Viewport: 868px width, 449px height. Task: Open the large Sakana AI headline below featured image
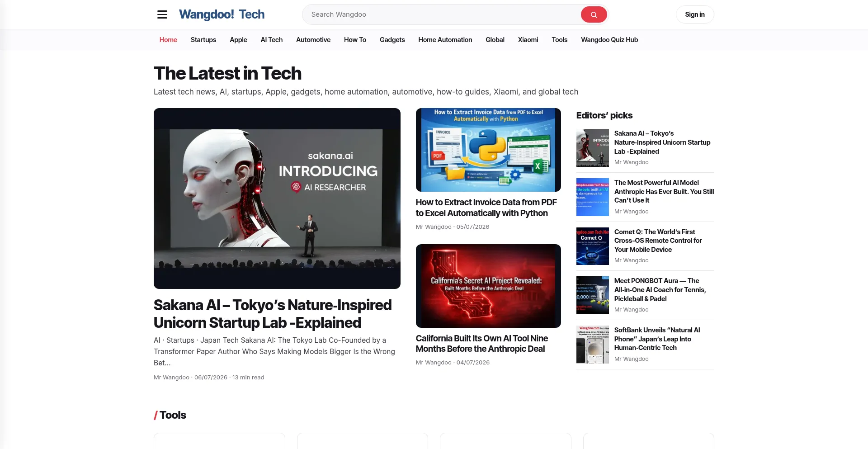point(273,314)
